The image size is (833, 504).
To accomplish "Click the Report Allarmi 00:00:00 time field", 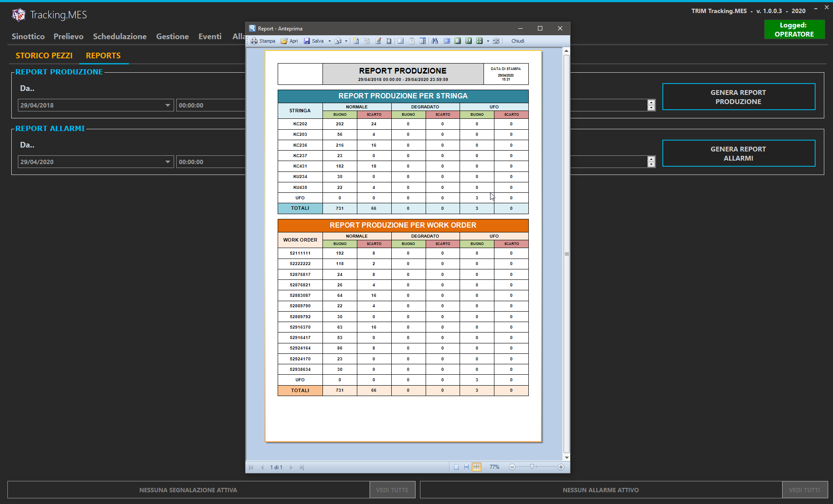I will point(211,162).
